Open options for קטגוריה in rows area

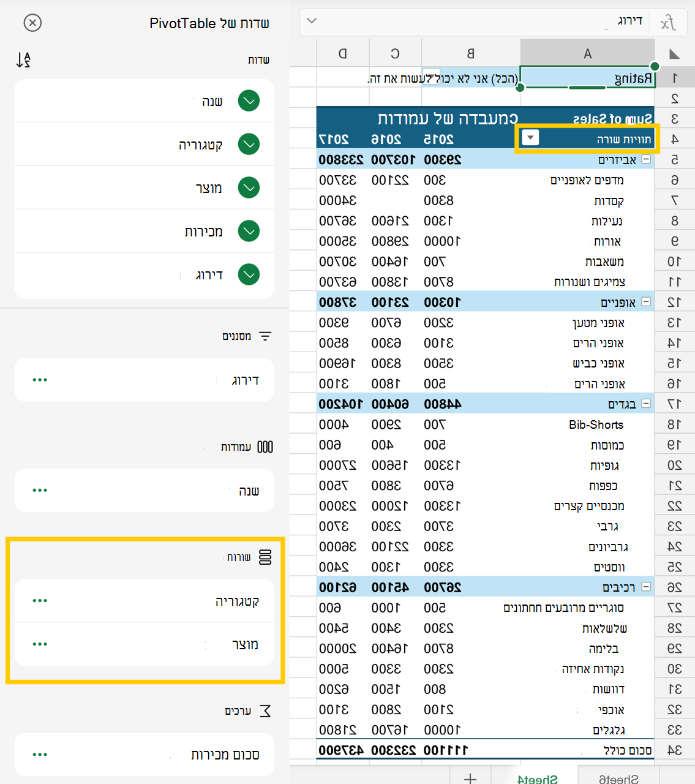tap(40, 600)
